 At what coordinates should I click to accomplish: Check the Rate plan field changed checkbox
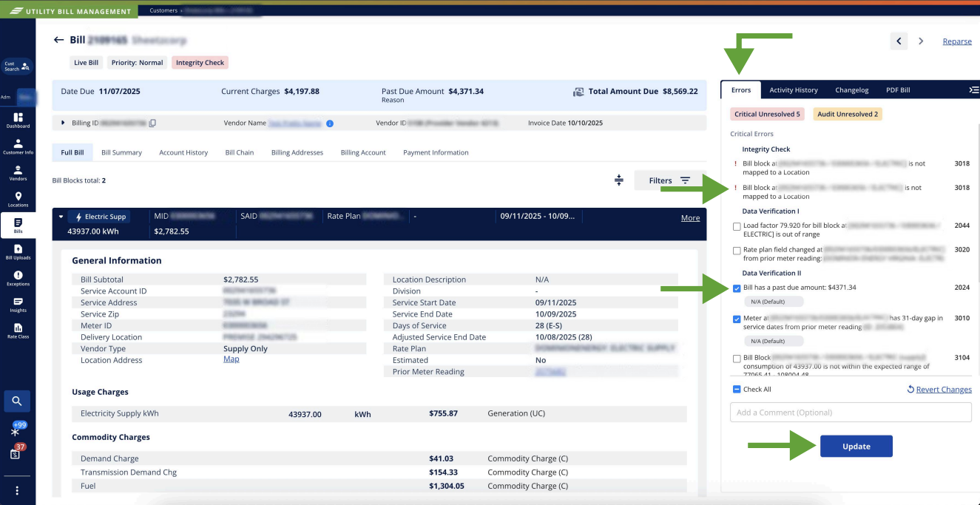tap(737, 251)
